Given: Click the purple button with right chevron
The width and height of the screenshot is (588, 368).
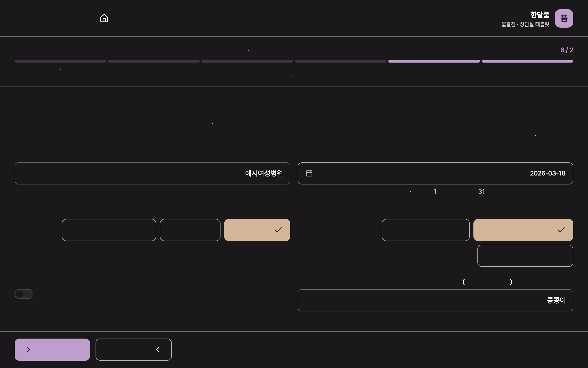Looking at the screenshot, I should click(52, 350).
